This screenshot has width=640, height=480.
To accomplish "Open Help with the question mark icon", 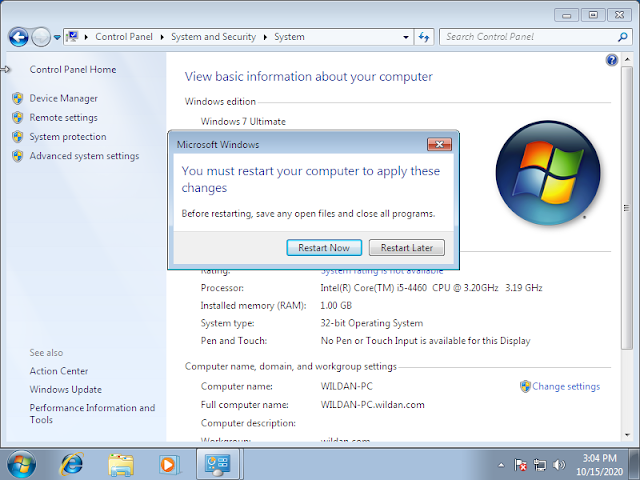I will (x=611, y=60).
